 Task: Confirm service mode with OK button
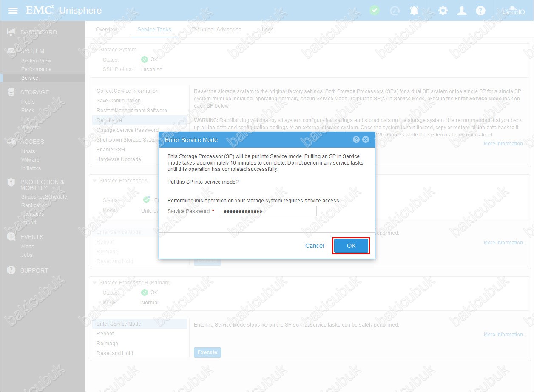click(351, 246)
